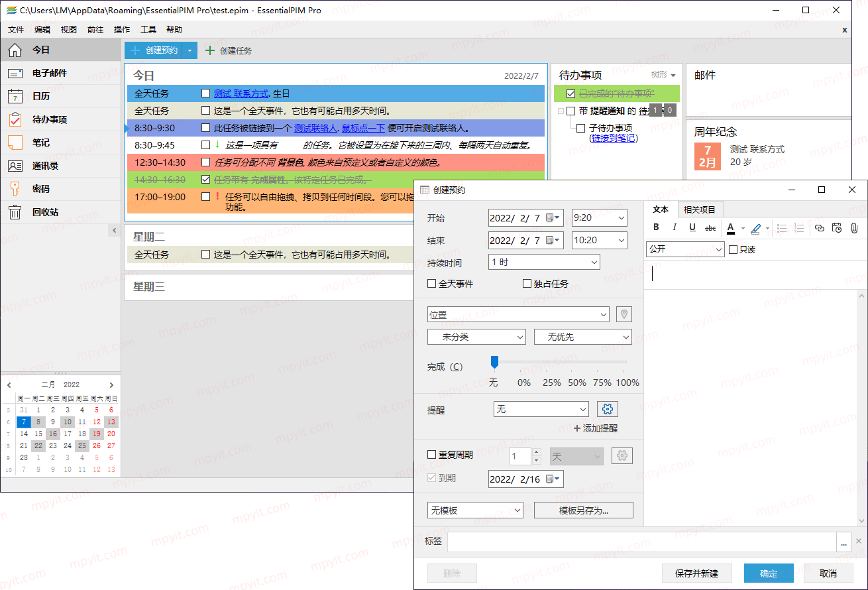Image resolution: width=868 pixels, height=590 pixels.
Task: Apply underline formatting in appointment text
Action: pos(692,227)
